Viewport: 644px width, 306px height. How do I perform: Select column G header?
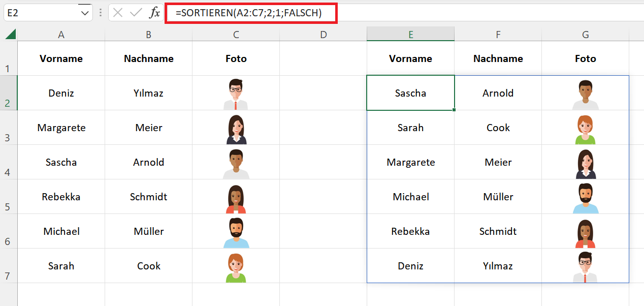585,35
